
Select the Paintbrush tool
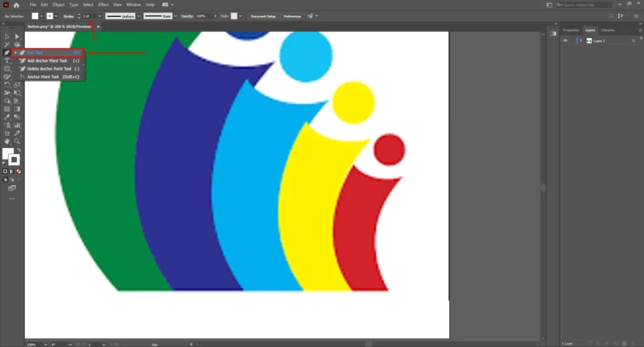pyautogui.click(x=7, y=77)
